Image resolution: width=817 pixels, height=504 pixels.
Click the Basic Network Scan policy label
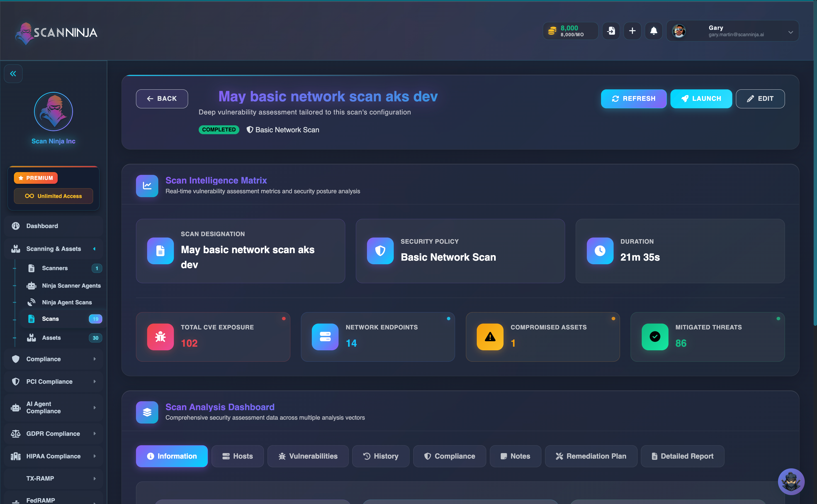(283, 130)
